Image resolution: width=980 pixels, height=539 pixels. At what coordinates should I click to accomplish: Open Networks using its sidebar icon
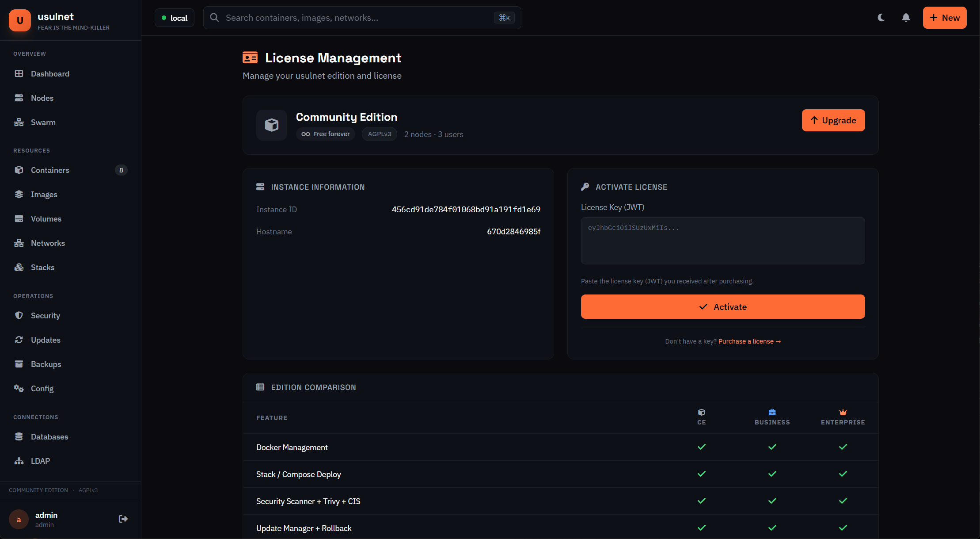(x=19, y=243)
